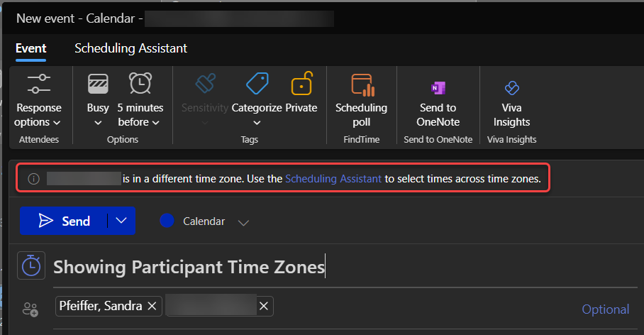
Task: Click the Busy show-as status icon
Action: tap(98, 85)
